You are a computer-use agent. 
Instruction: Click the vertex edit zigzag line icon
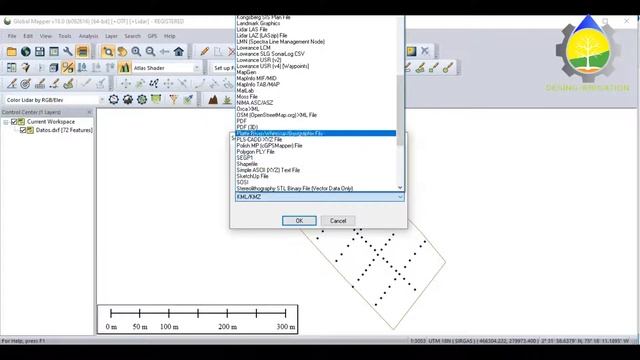(x=154, y=84)
